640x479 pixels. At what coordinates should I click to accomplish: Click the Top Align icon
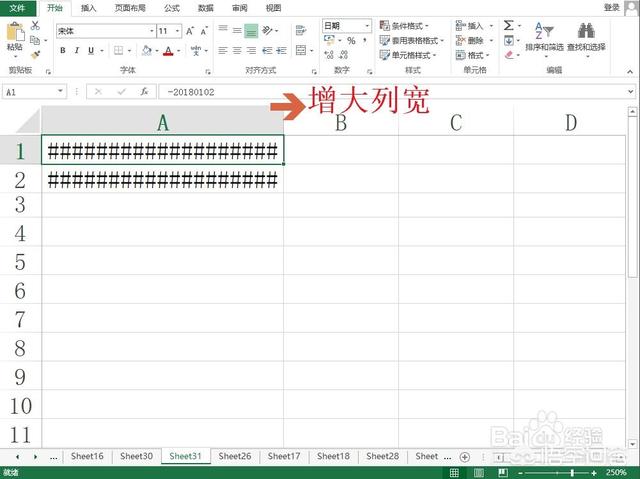pyautogui.click(x=223, y=29)
